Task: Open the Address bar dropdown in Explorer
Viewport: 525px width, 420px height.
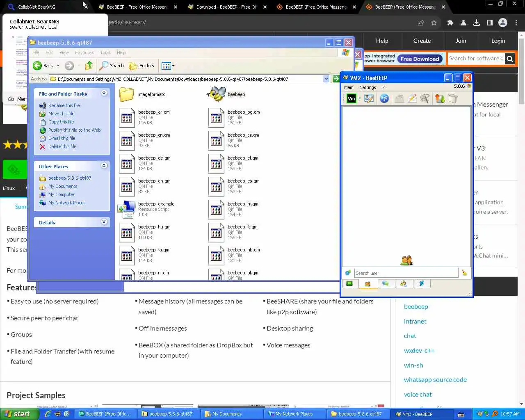Action: coord(326,79)
